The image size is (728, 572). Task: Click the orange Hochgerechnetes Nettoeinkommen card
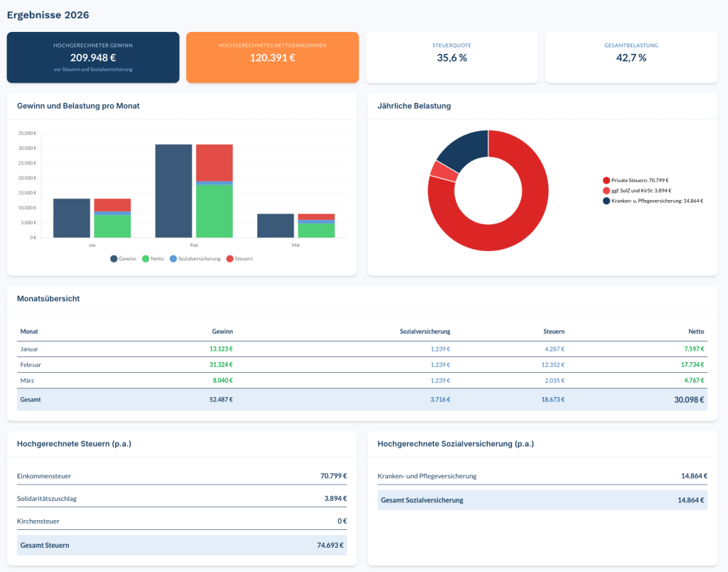pos(272,57)
